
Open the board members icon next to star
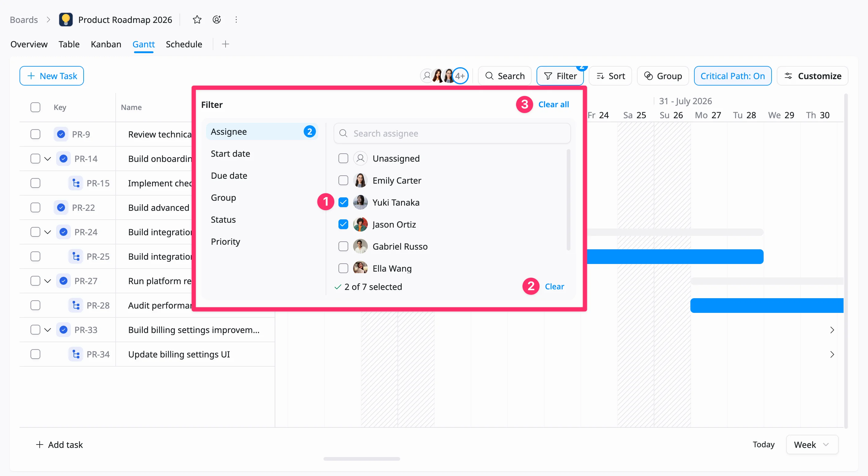point(217,20)
